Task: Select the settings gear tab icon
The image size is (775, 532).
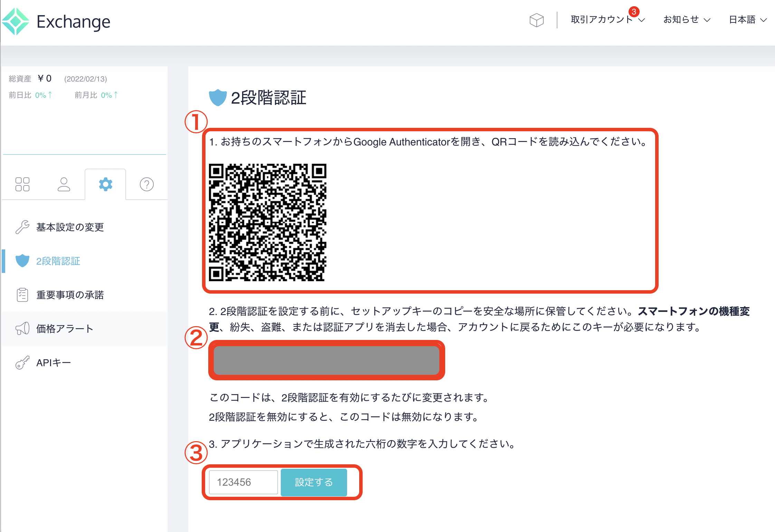Action: click(106, 184)
